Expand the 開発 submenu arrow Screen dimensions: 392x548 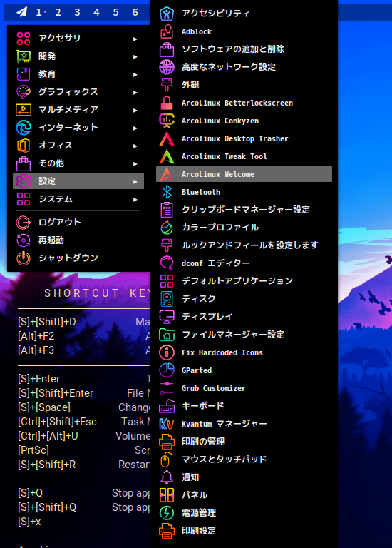point(135,56)
